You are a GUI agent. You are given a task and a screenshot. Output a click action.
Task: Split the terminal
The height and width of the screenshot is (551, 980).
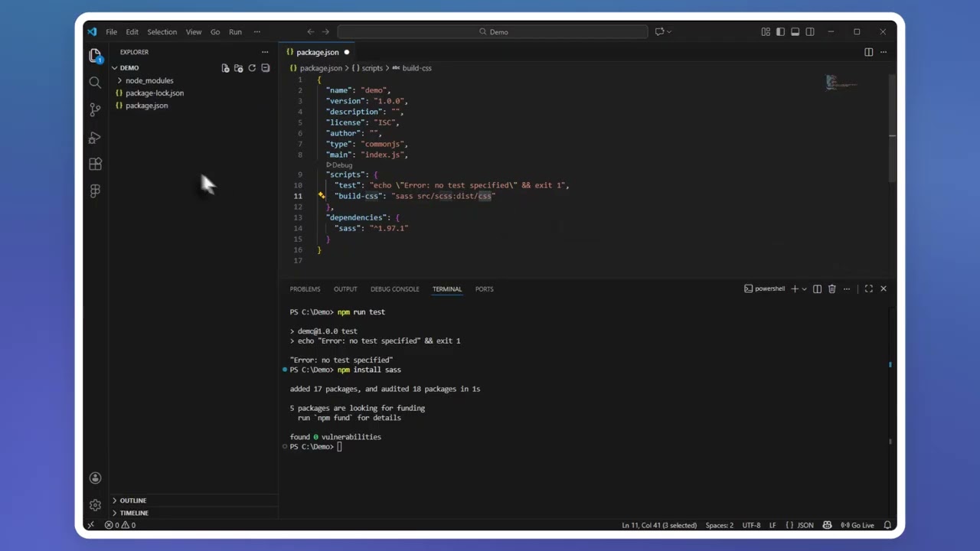(817, 289)
